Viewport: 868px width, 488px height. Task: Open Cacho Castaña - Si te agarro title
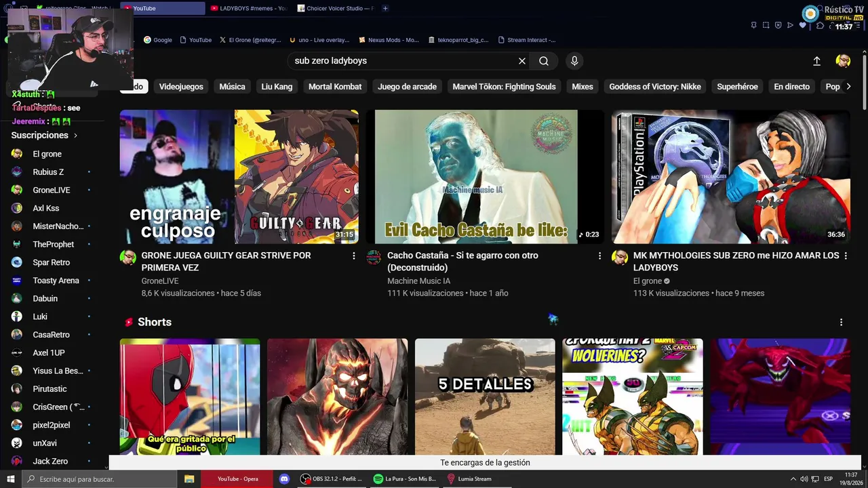tap(462, 262)
